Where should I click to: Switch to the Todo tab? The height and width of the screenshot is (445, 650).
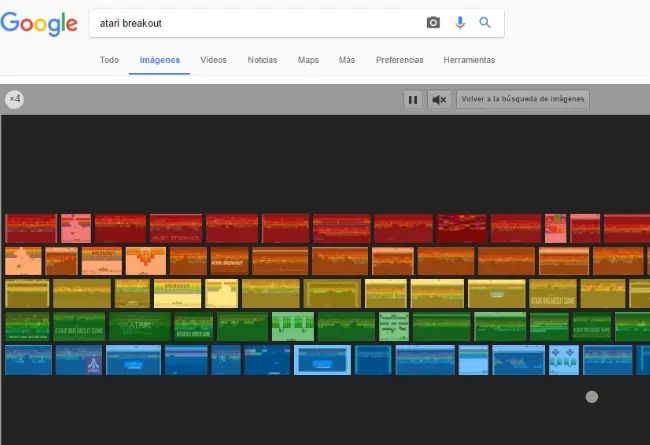click(109, 60)
